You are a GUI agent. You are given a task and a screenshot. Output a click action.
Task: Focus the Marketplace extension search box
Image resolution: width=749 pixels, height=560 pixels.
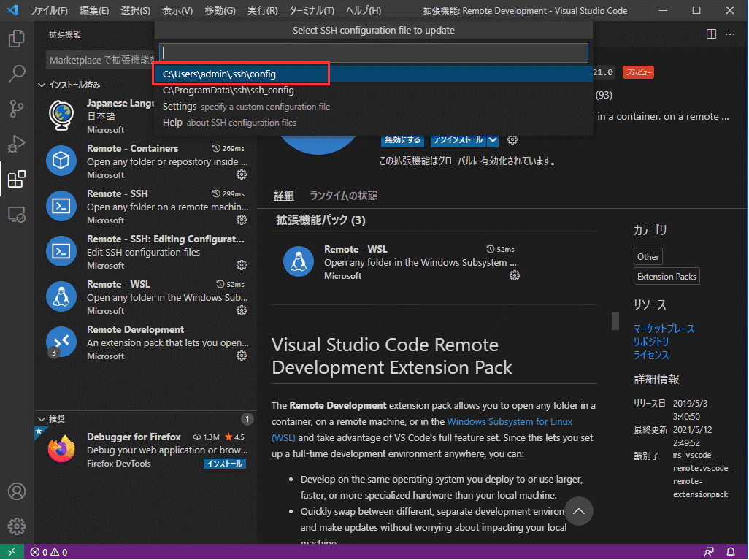tap(101, 60)
